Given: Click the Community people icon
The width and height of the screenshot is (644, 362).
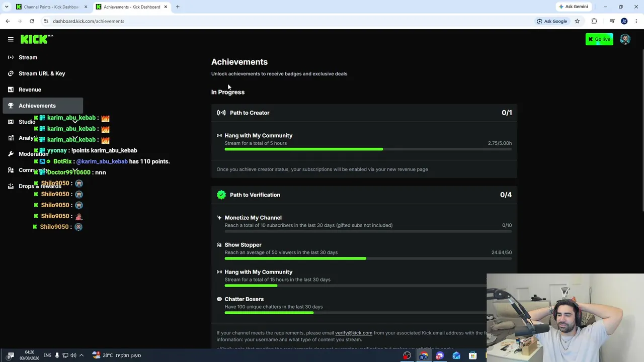Looking at the screenshot, I should [11, 170].
